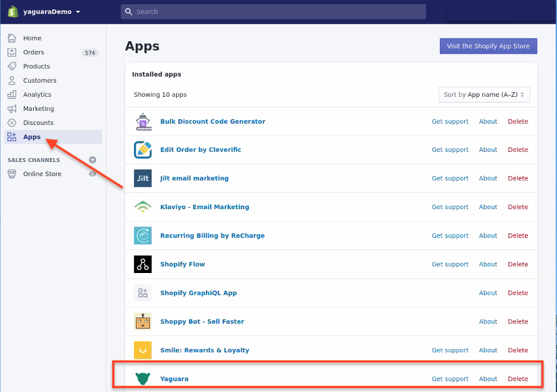Delete the Yaguara app
Screen dimensions: 557x392
coord(518,379)
